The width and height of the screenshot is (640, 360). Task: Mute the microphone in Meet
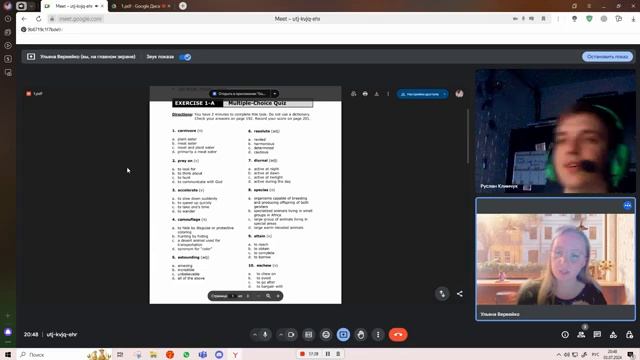click(265, 335)
